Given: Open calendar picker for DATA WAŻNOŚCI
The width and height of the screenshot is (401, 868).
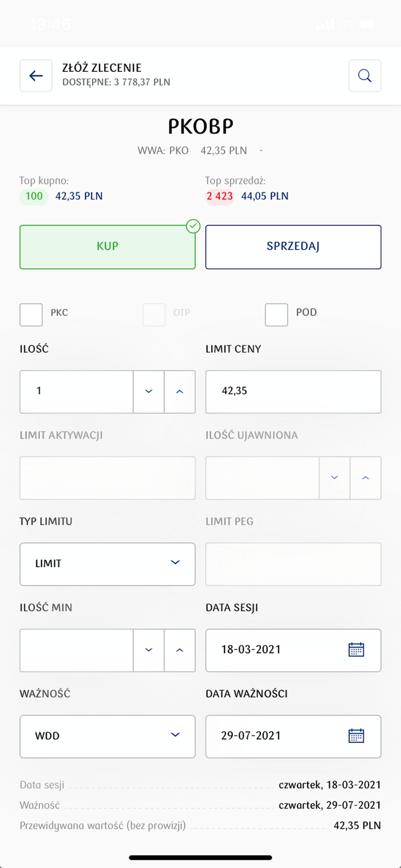Looking at the screenshot, I should pyautogui.click(x=356, y=736).
